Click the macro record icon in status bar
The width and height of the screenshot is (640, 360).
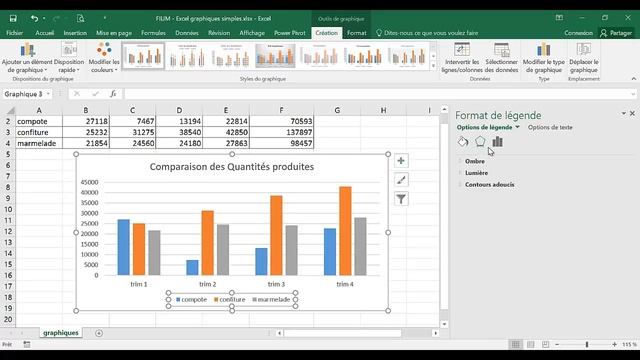click(x=27, y=344)
